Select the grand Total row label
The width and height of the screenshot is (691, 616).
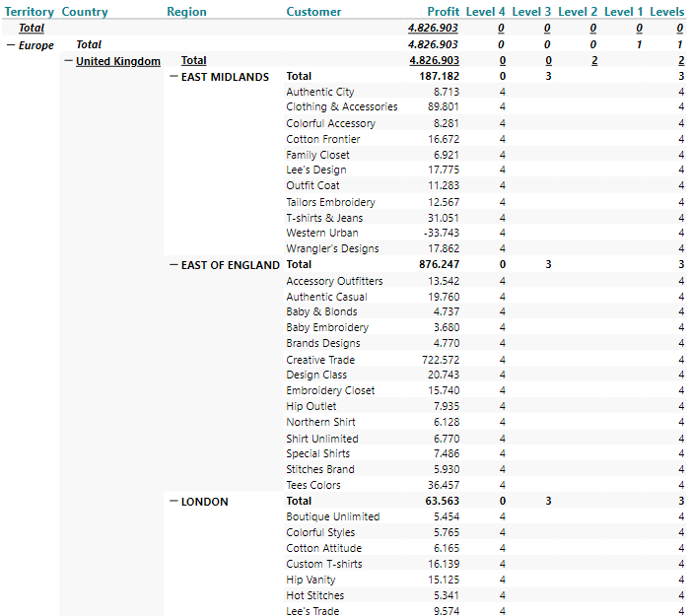(x=32, y=28)
